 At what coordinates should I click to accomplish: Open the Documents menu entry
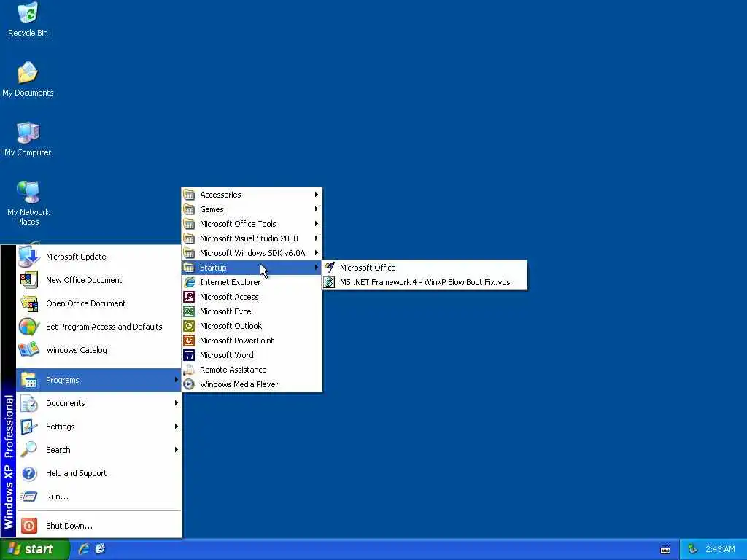pos(99,403)
